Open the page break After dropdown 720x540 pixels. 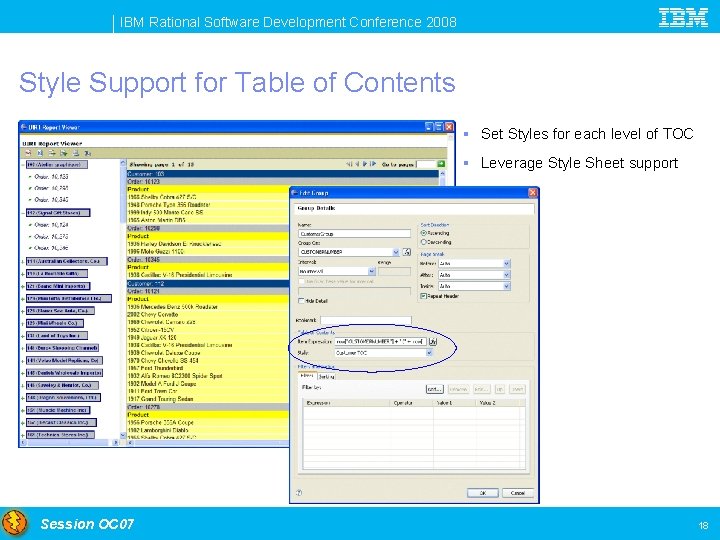[x=506, y=275]
